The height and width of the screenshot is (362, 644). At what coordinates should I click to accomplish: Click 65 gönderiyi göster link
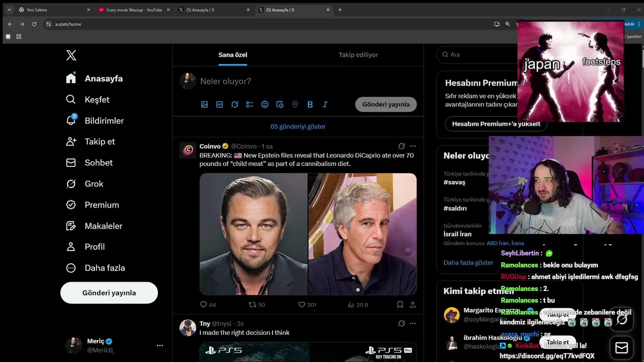(x=298, y=127)
